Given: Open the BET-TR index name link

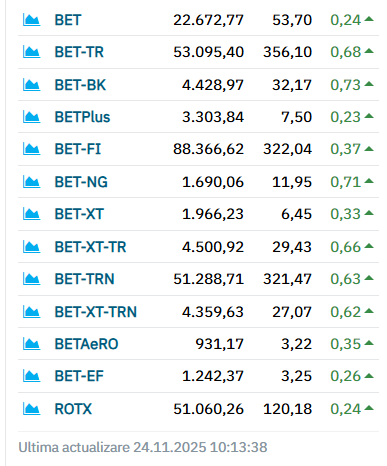Looking at the screenshot, I should [79, 52].
